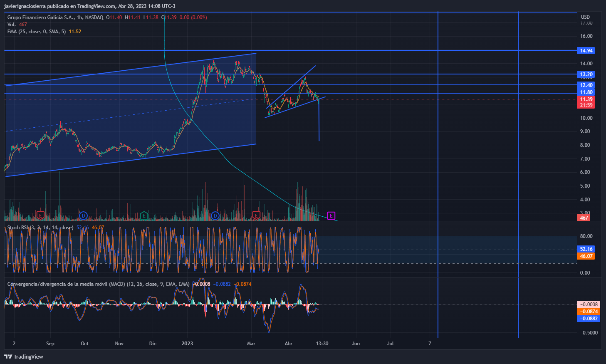Click the 14.94 horizontal line price label
The width and height of the screenshot is (606, 364).
(x=586, y=51)
